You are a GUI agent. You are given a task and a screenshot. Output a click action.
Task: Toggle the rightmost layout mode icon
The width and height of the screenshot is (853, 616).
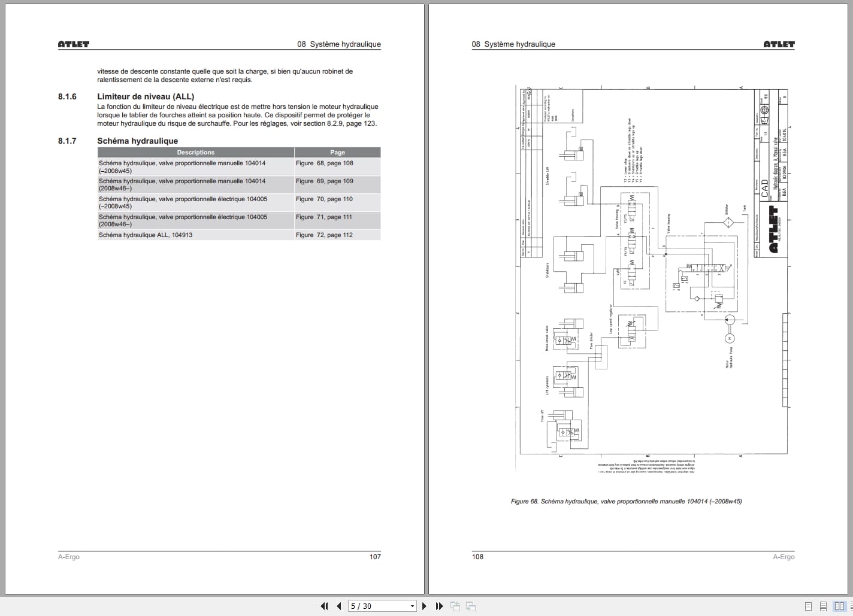point(851,606)
